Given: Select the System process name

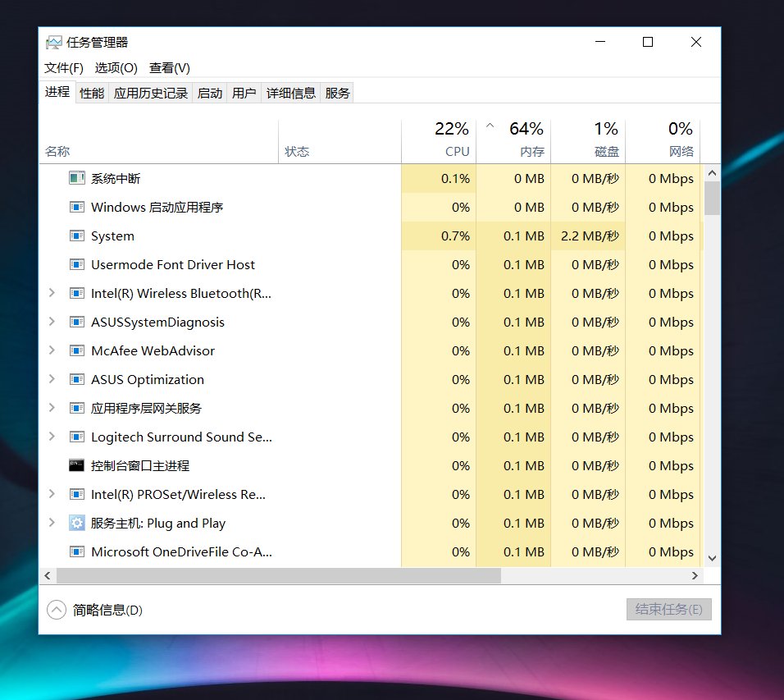Looking at the screenshot, I should [x=112, y=236].
